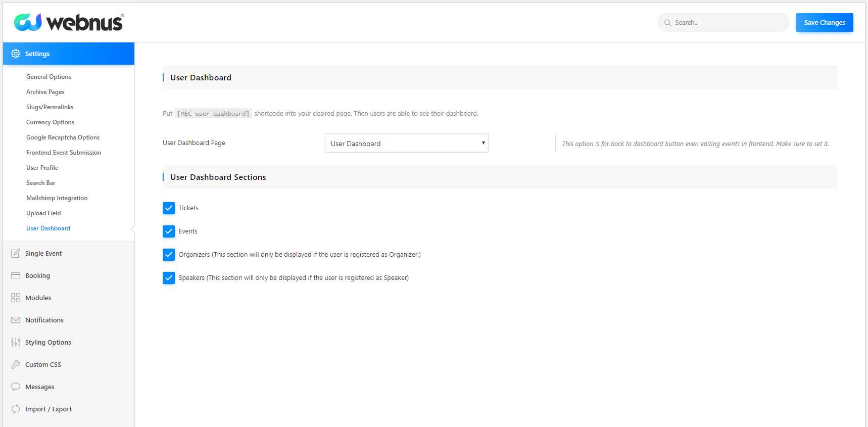Open the Single Event section
The height and width of the screenshot is (427, 868).
(69, 253)
